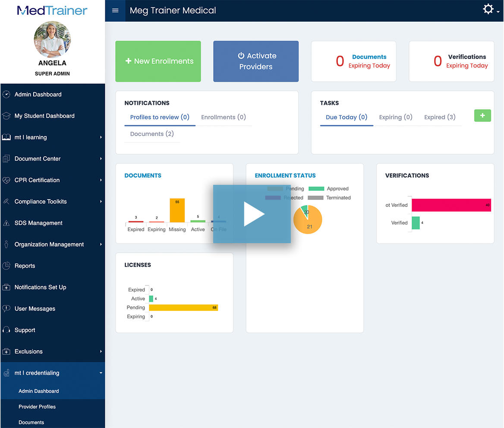504x428 pixels.
Task: Click the Organization Management person icon
Action: pos(6,244)
